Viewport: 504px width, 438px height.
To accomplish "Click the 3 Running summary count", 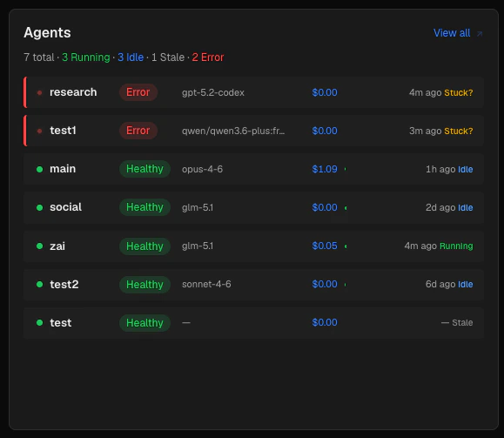I will click(86, 57).
